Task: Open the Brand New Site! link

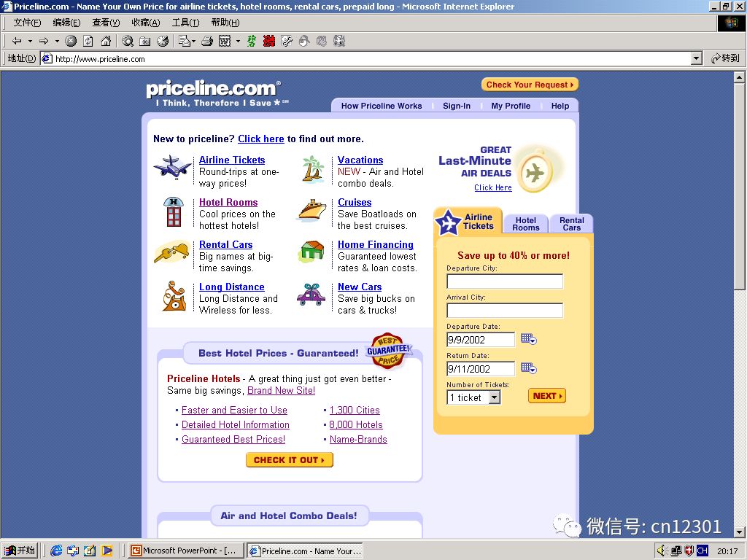Action: point(281,391)
